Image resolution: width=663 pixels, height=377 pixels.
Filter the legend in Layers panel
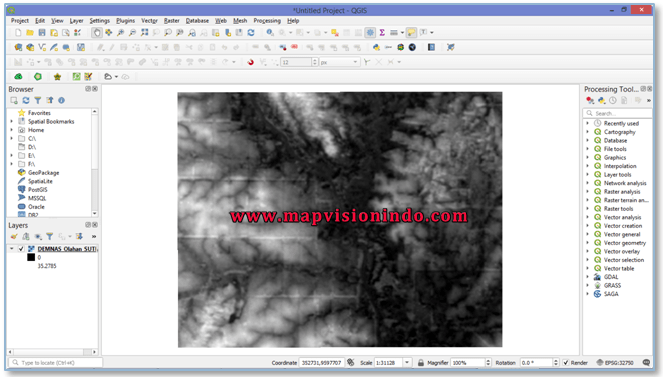(x=49, y=236)
